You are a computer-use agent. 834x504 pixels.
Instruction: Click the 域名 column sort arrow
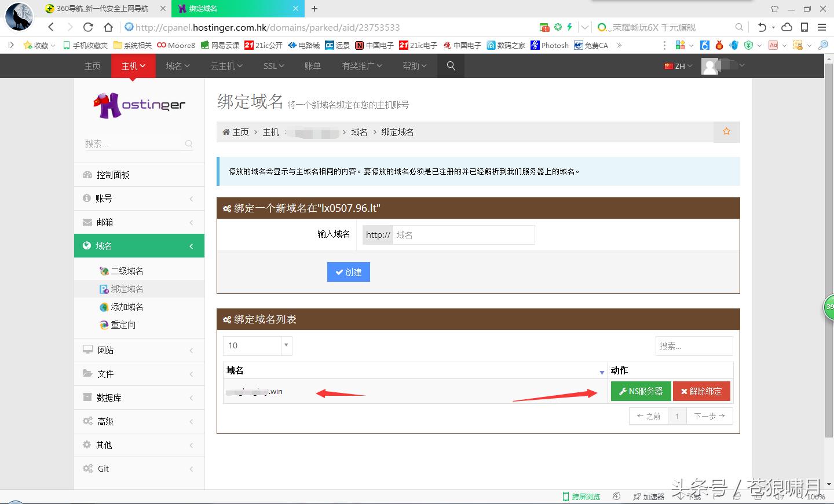click(x=601, y=371)
